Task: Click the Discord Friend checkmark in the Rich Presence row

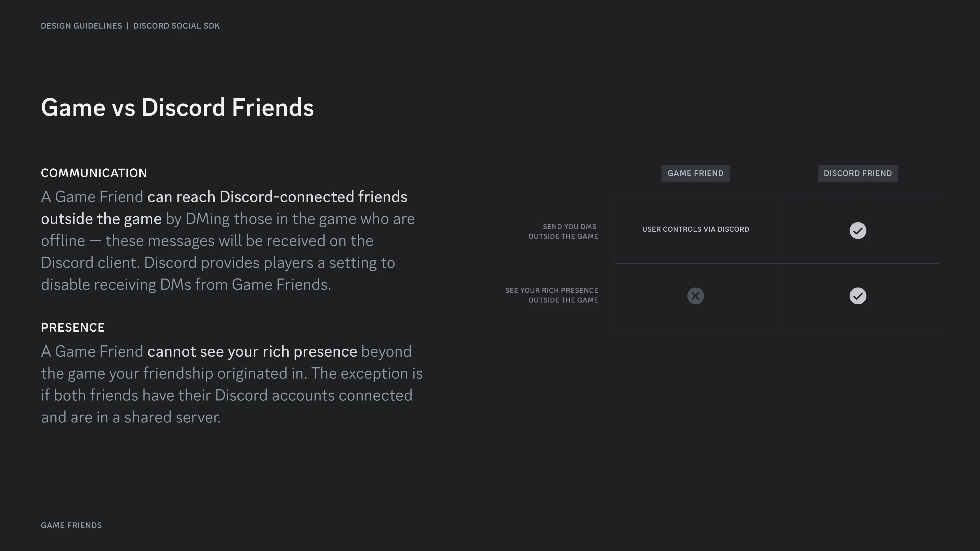Action: coord(857,296)
